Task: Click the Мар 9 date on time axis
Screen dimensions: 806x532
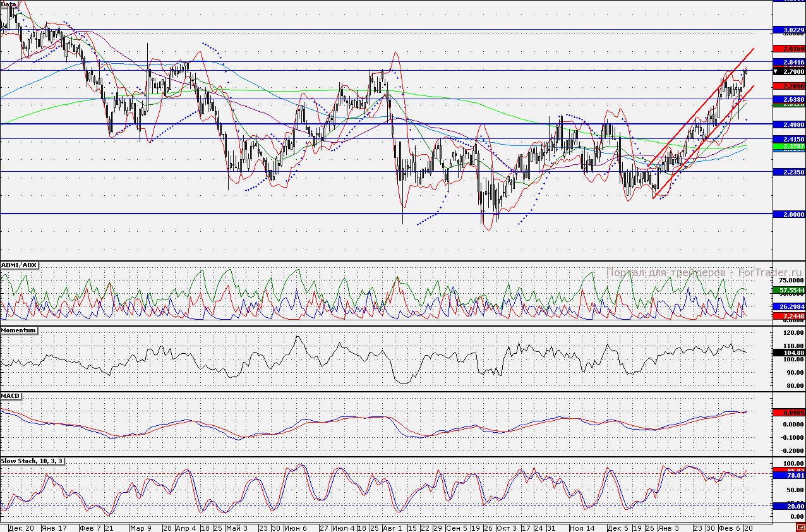Action: tap(141, 528)
